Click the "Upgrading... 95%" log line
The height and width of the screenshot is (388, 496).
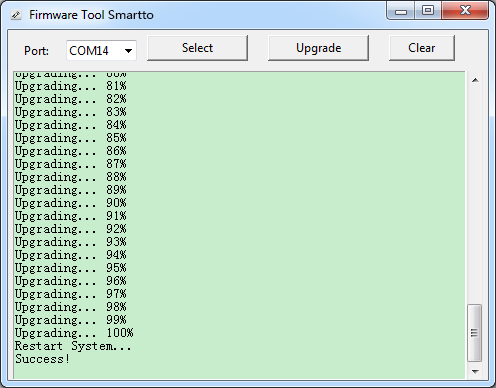[x=71, y=268]
